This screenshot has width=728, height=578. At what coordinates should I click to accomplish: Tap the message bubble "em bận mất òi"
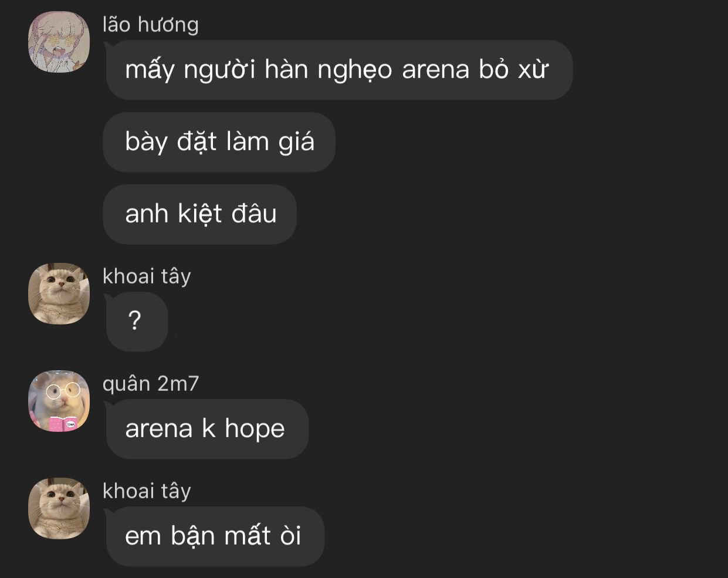215,536
